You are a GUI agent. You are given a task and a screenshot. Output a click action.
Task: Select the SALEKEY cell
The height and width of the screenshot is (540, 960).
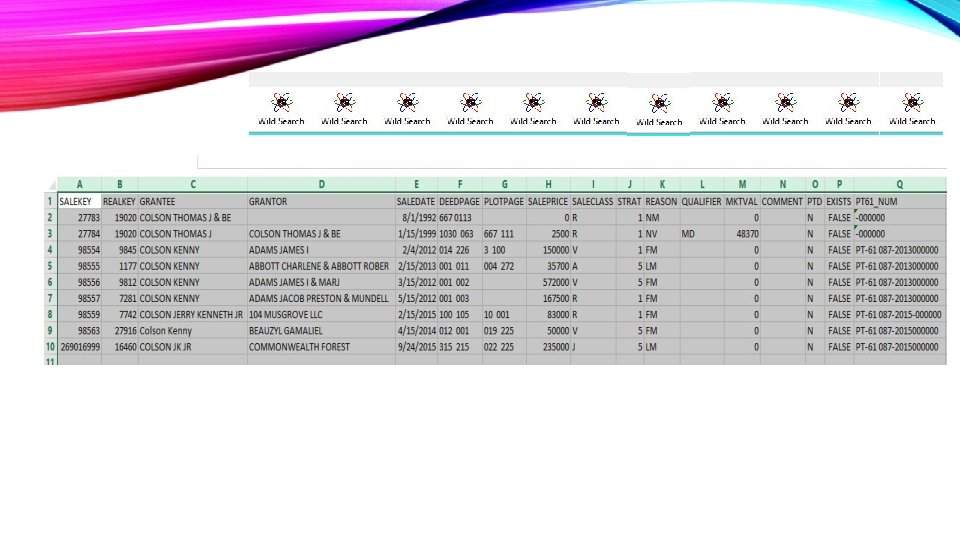80,201
